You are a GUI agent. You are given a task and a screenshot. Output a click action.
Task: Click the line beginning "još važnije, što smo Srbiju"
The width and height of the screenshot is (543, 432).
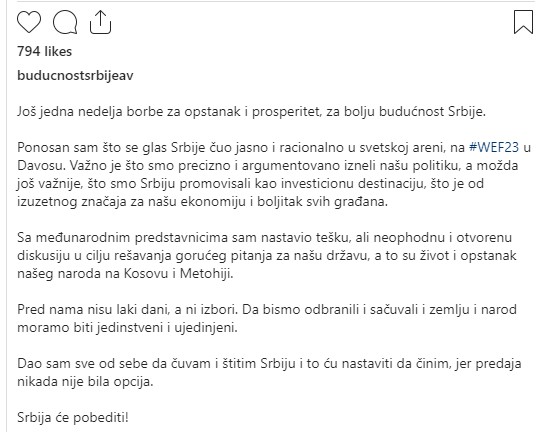coord(250,184)
